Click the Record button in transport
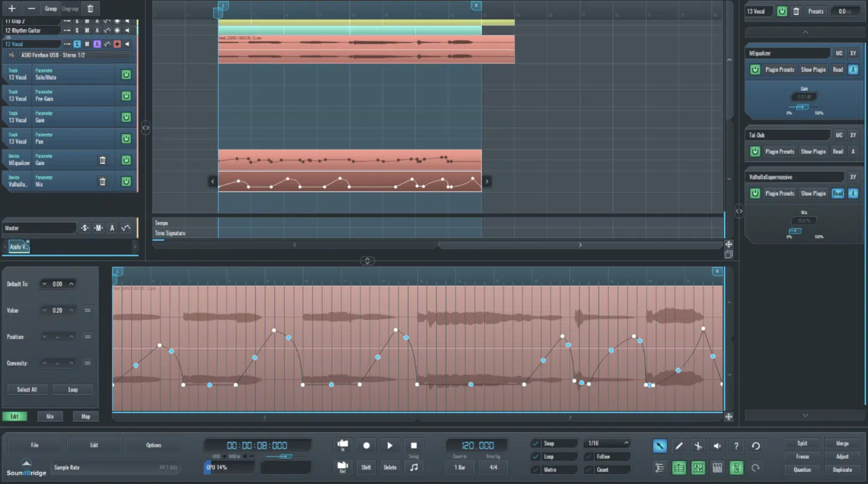 366,446
